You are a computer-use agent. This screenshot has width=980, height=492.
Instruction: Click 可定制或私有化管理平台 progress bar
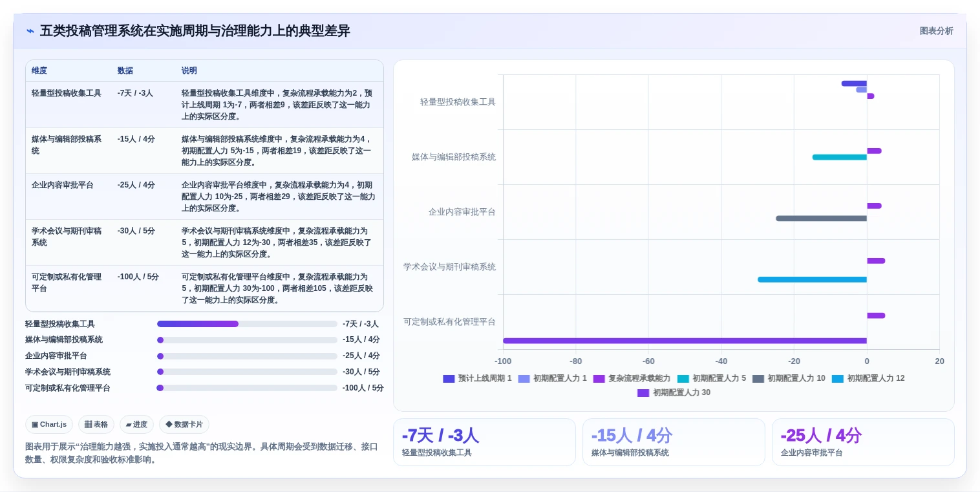[247, 388]
